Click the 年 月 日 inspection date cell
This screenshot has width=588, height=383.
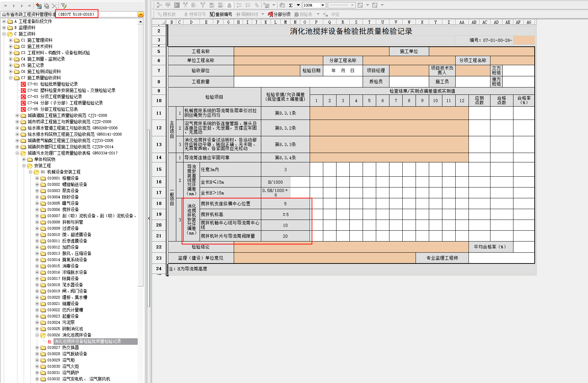coord(343,71)
